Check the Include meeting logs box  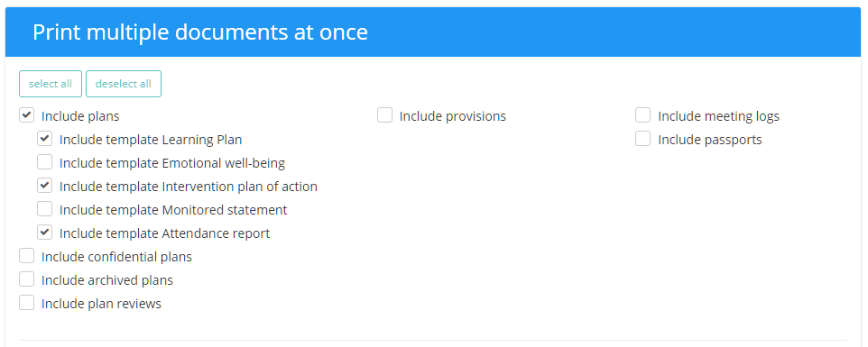[642, 115]
